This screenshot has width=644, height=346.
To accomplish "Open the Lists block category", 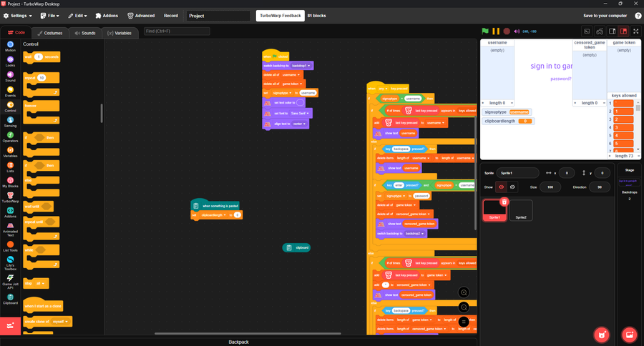I will tap(10, 167).
